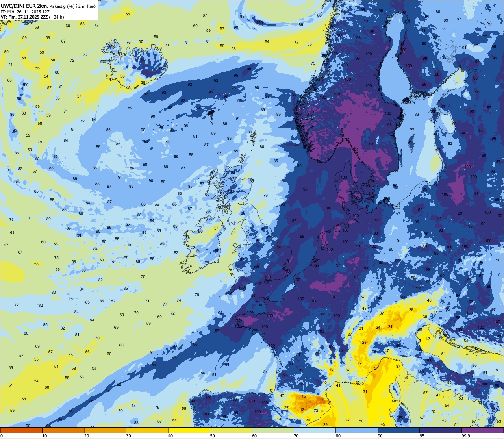The width and height of the screenshot is (504, 439).
Task: Click the '99.9' legend tick label
Action: point(466,436)
